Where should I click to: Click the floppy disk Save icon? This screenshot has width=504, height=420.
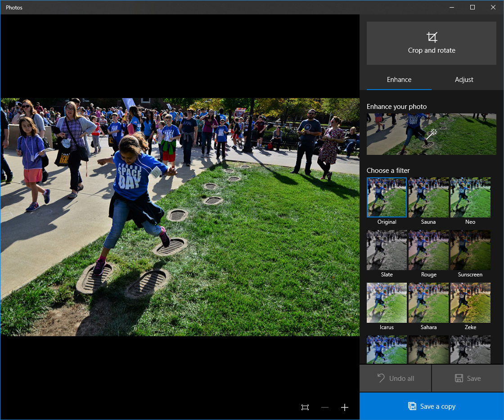459,378
